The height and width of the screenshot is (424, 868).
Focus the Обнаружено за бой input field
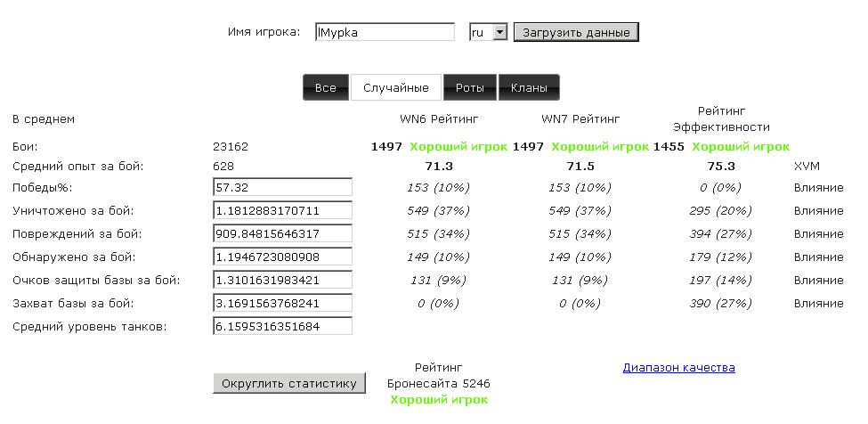pos(282,257)
